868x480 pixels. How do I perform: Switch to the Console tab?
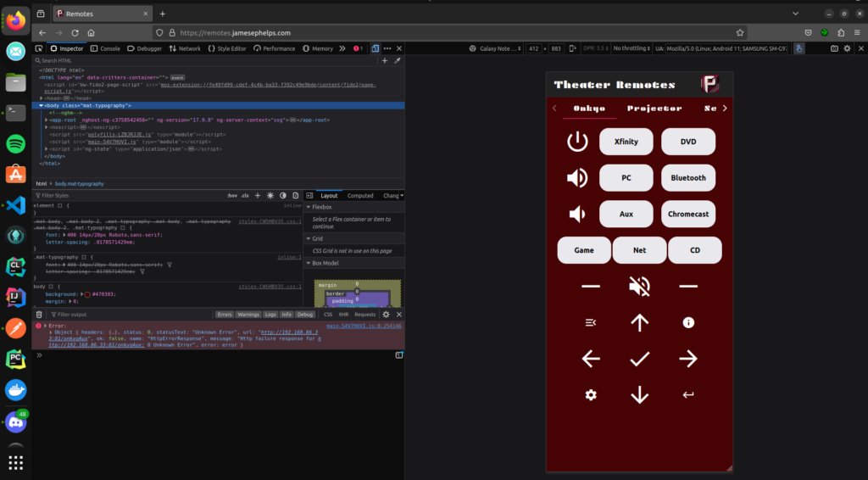[x=105, y=48]
